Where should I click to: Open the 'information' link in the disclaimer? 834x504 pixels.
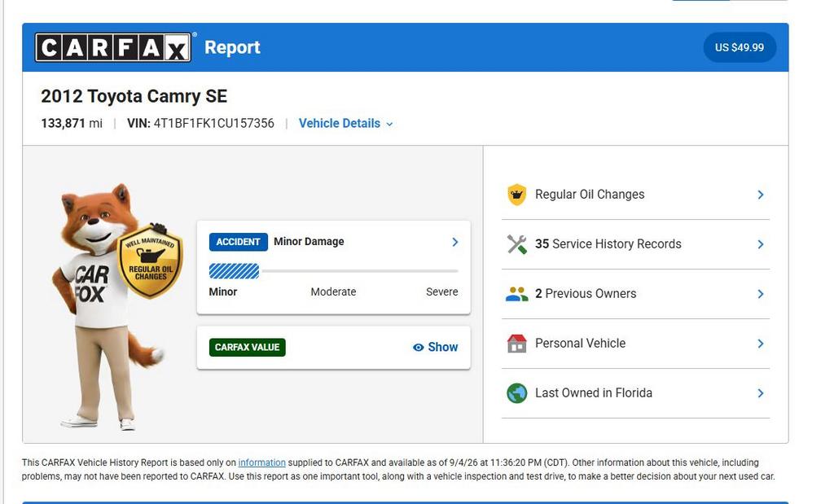[261, 462]
